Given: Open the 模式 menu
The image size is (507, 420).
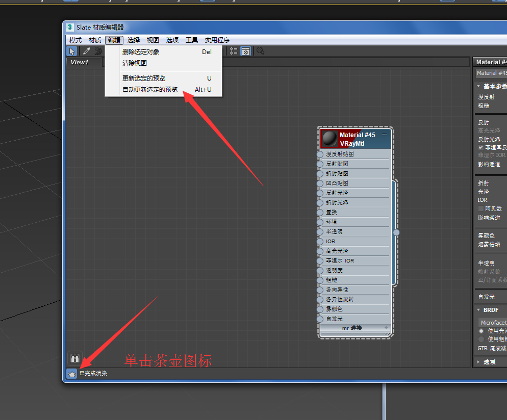Looking at the screenshot, I should click(75, 40).
